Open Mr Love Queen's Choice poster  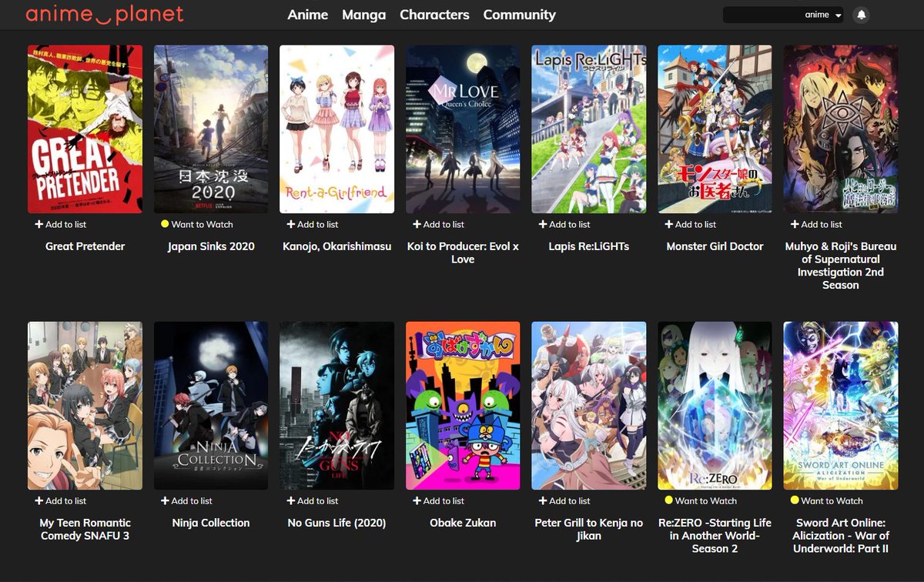tap(463, 129)
